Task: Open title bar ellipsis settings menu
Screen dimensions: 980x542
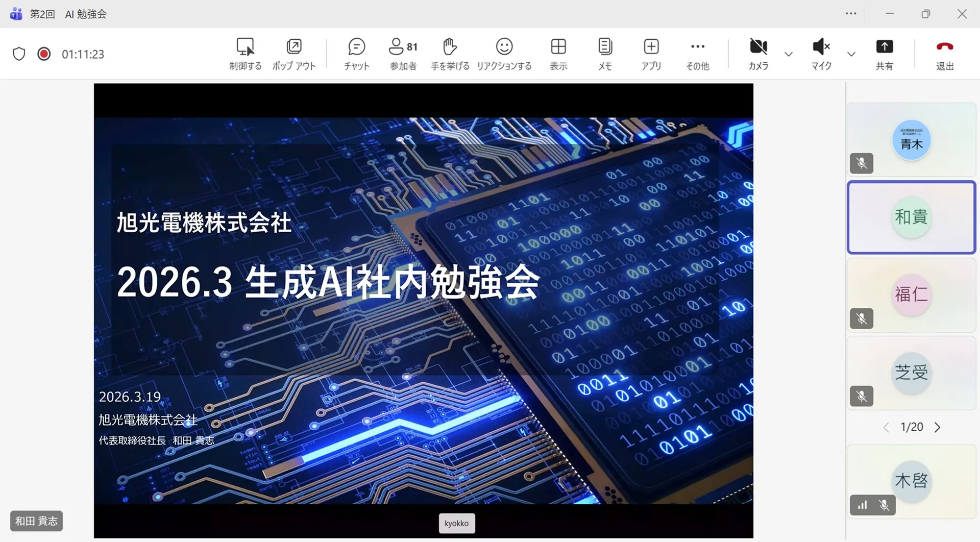Action: click(851, 14)
